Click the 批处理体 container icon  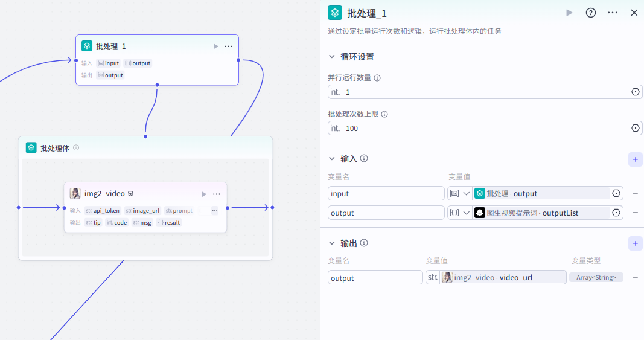31,147
